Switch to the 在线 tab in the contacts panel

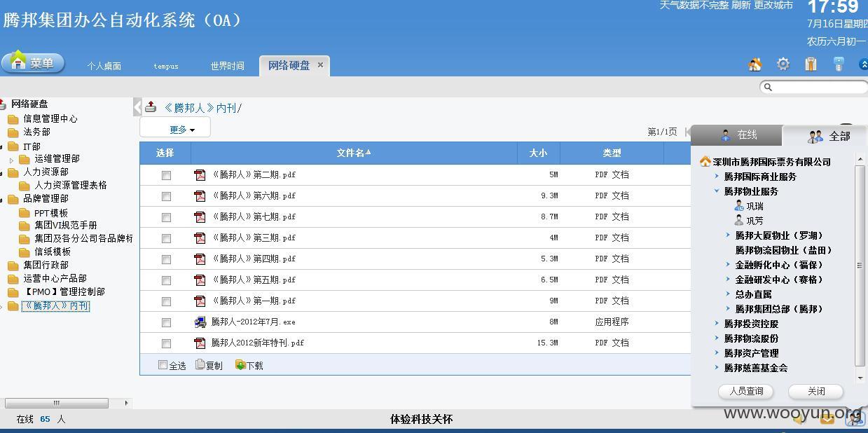click(x=738, y=135)
